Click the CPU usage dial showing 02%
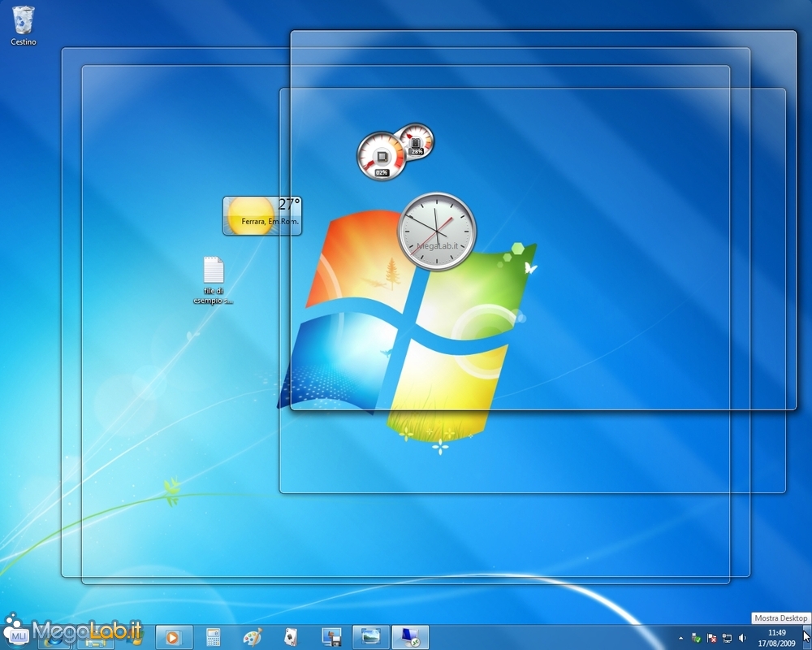The height and width of the screenshot is (650, 812). click(382, 156)
